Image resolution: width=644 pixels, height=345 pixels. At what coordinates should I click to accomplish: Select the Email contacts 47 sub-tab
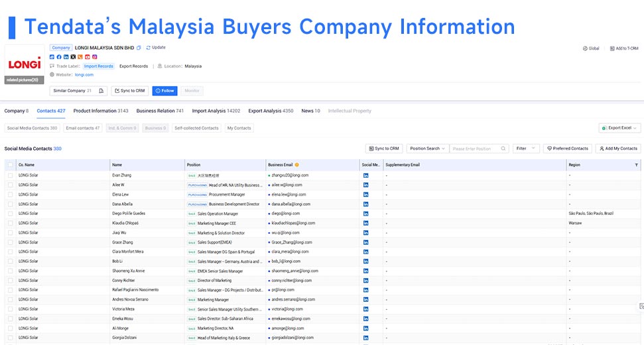[82, 128]
